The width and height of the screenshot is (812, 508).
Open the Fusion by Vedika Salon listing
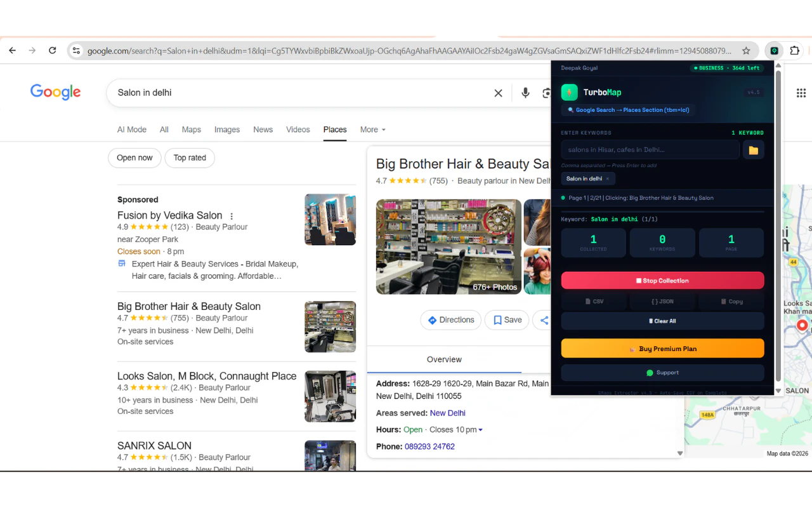pos(170,215)
